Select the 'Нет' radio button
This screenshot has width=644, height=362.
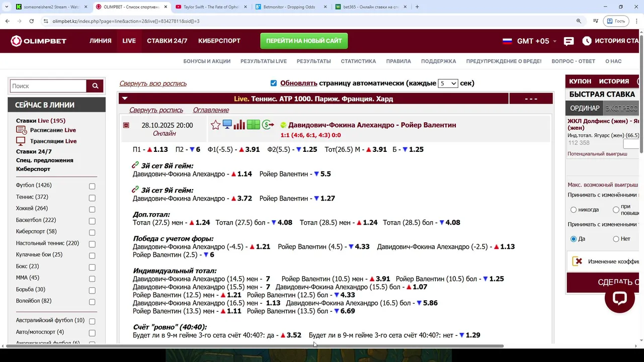[x=616, y=239]
